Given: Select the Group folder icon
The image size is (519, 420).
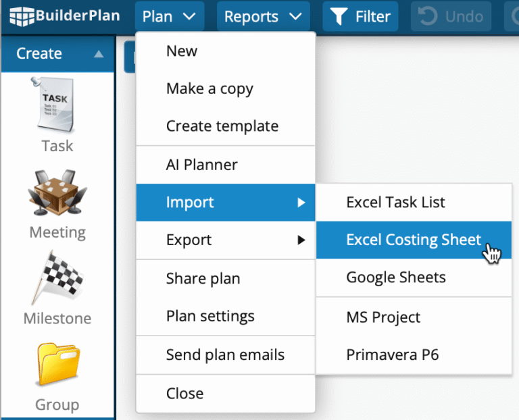Looking at the screenshot, I should (57, 365).
